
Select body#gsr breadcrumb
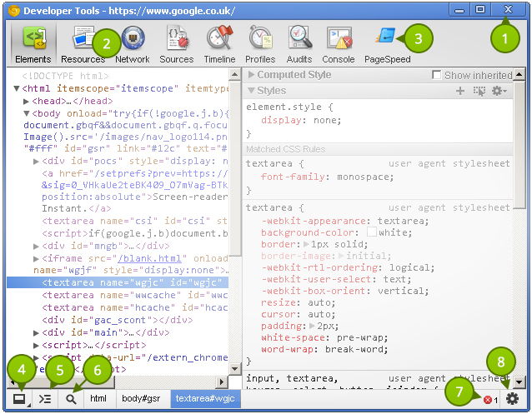pyautogui.click(x=141, y=398)
